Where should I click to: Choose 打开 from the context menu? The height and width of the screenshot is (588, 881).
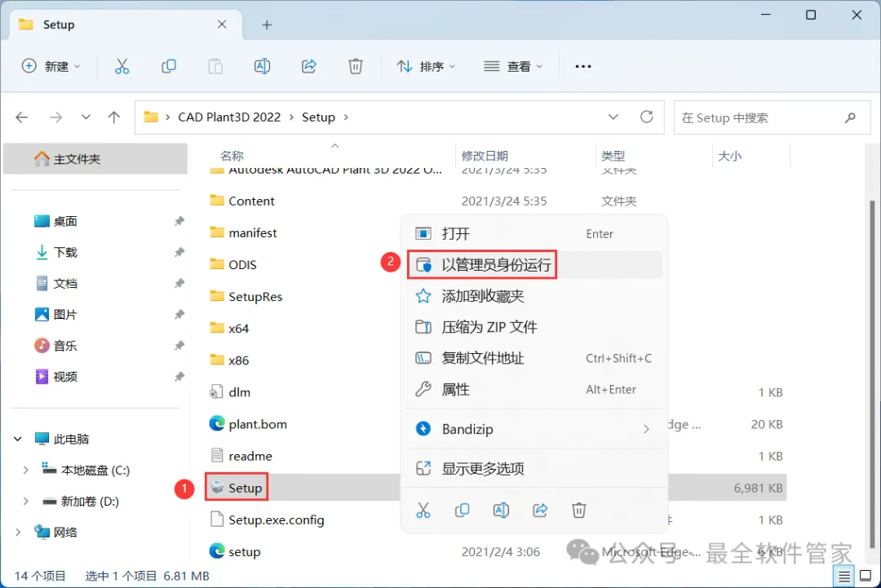(x=533, y=233)
